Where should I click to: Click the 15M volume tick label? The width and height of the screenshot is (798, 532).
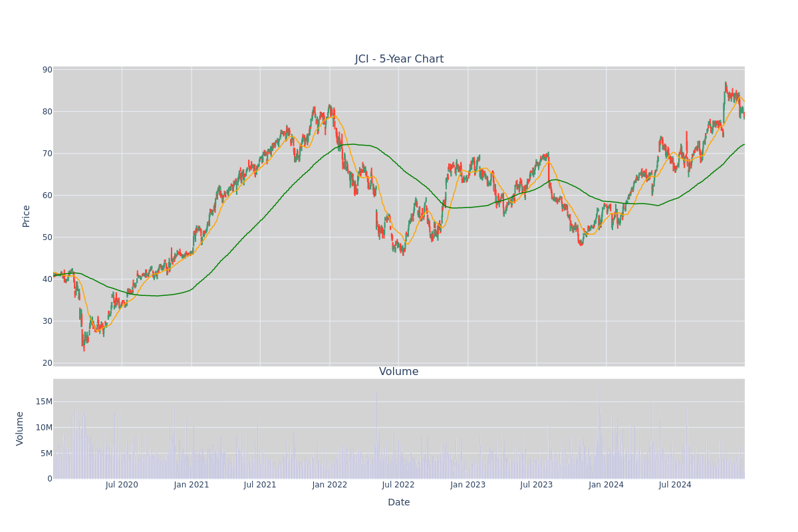44,402
